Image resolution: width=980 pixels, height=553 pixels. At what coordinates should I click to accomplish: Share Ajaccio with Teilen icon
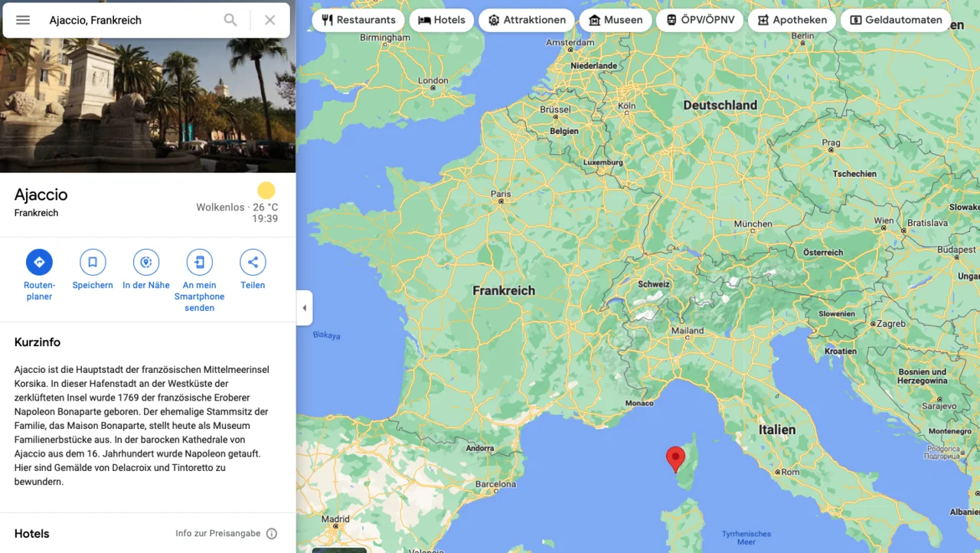253,263
